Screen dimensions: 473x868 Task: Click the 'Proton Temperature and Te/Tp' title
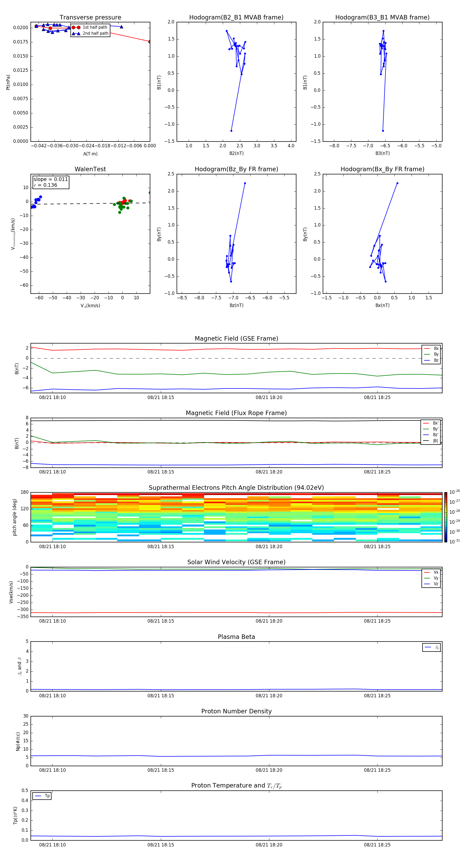click(236, 786)
